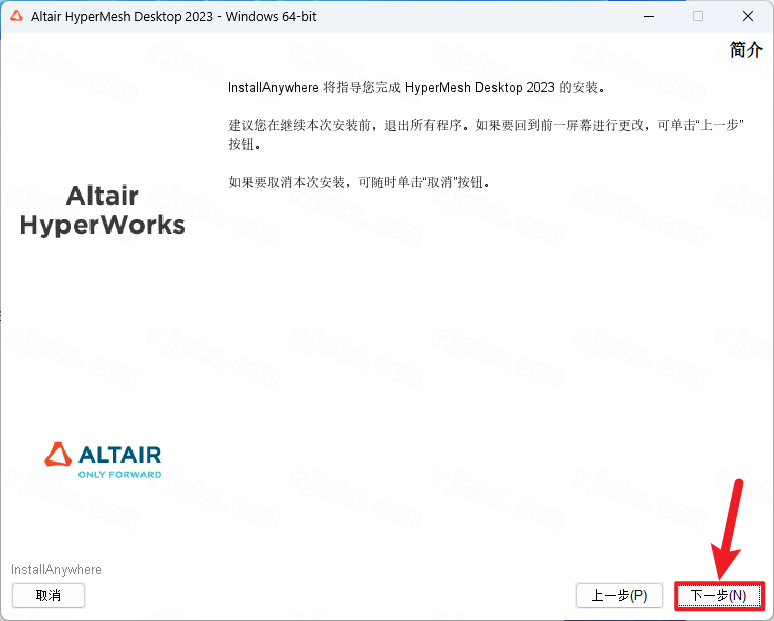
Task: Close the HyperMesh installer window
Action: (x=746, y=16)
